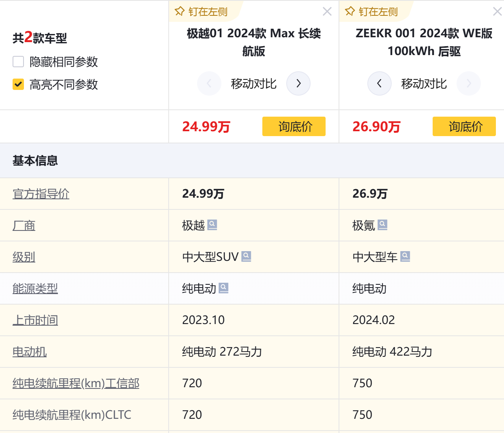
Task: Open 能源类型 parameter link
Action: click(35, 288)
